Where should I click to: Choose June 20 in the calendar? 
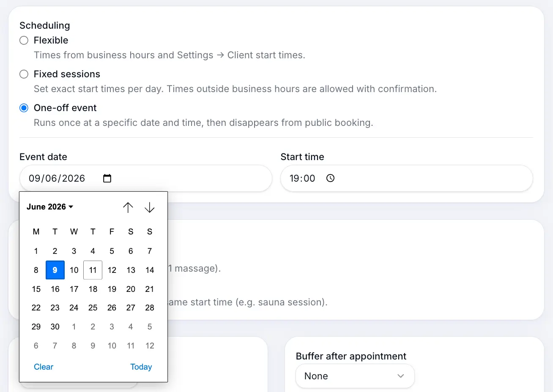coord(131,289)
